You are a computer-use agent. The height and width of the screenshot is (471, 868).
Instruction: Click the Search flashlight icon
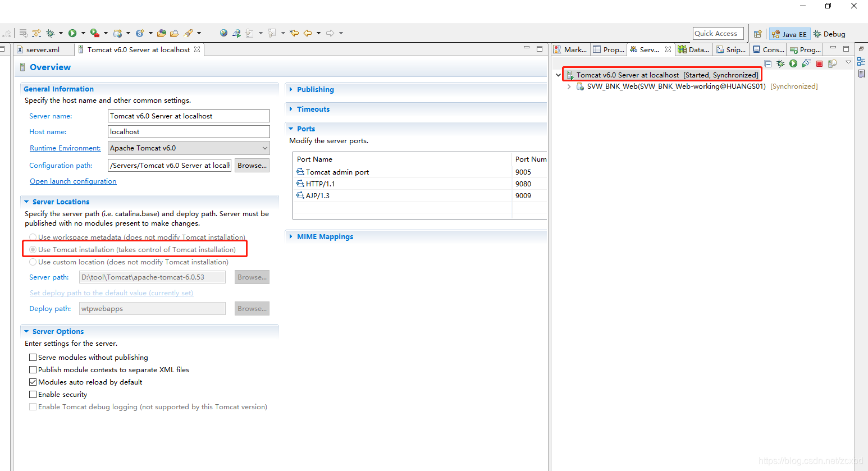pos(188,33)
